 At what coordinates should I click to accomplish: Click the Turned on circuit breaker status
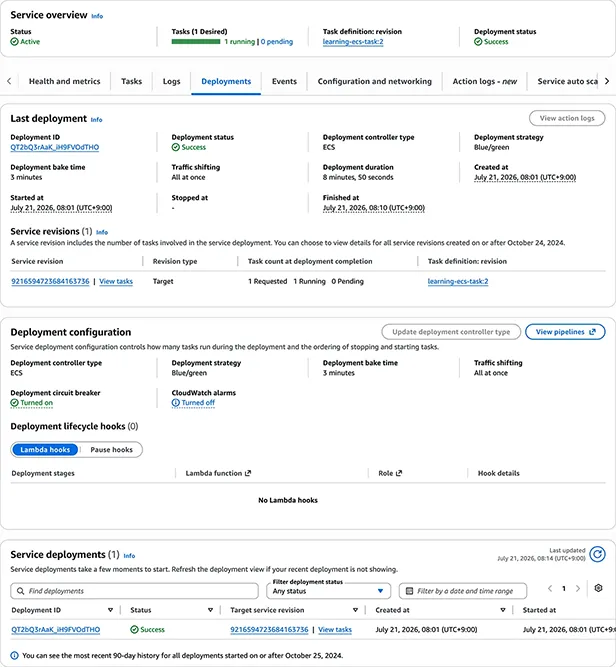(32, 402)
